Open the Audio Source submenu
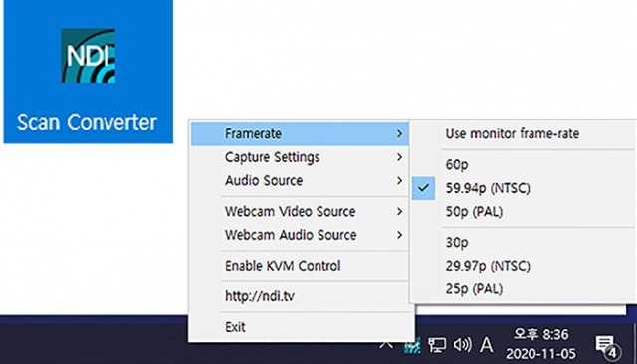 (300, 181)
